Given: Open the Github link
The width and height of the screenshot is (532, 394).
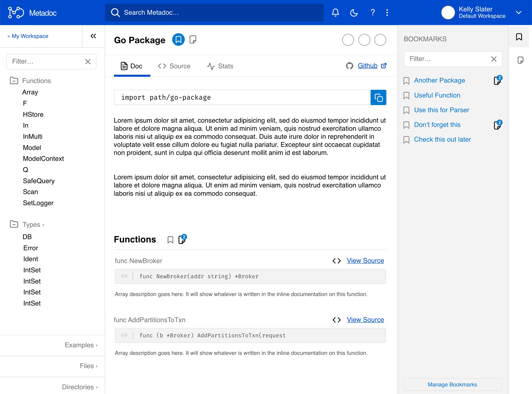Looking at the screenshot, I should (367, 65).
